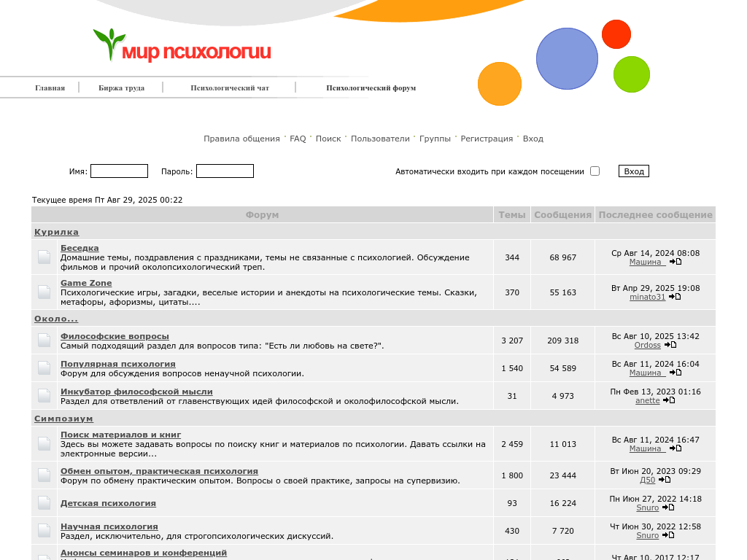Open Биржа труда in top navigation
747x560 pixels.
121,87
